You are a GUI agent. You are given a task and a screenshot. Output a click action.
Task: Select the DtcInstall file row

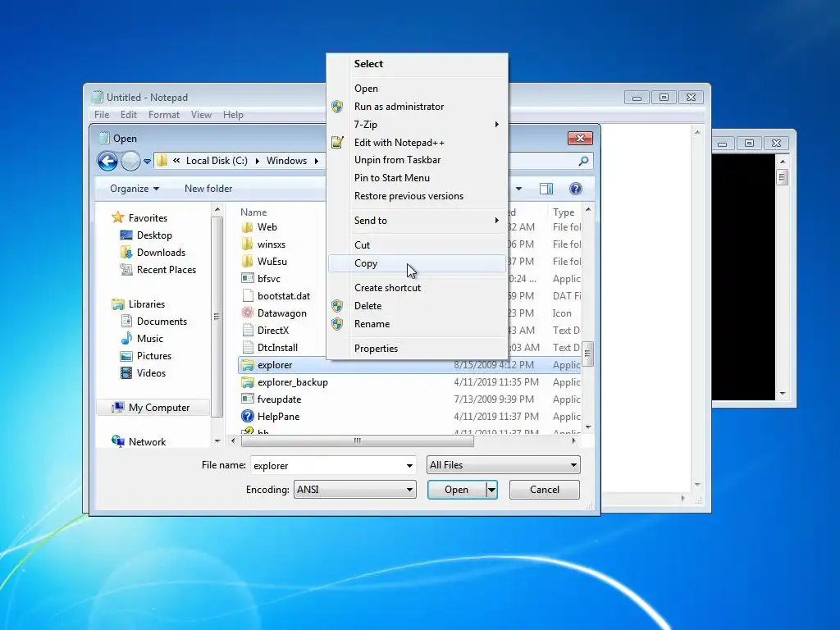click(410, 347)
